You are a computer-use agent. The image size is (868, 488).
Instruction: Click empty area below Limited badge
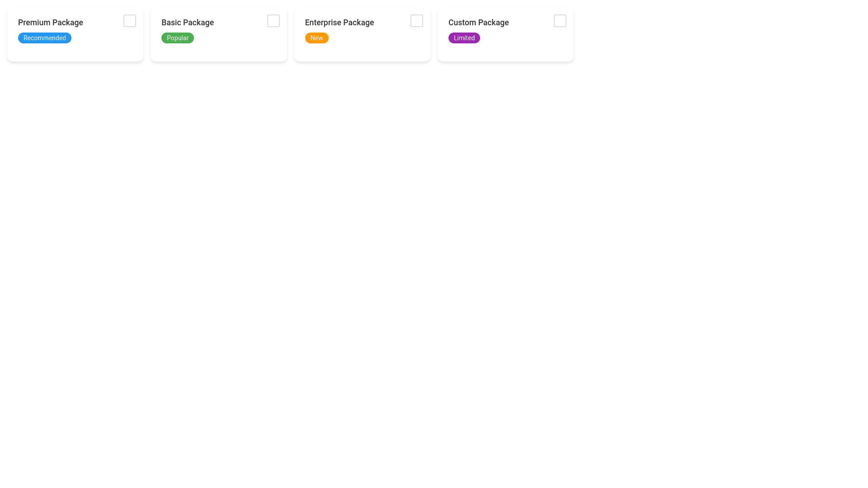tap(464, 52)
